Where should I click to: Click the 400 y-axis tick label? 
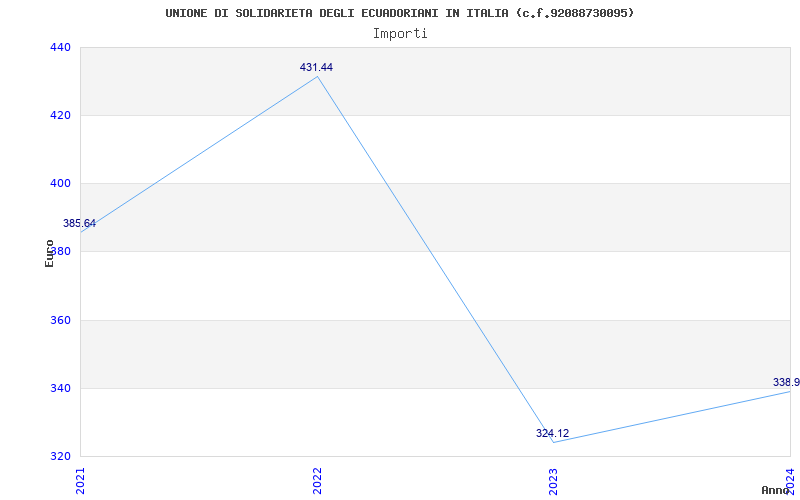pos(60,184)
